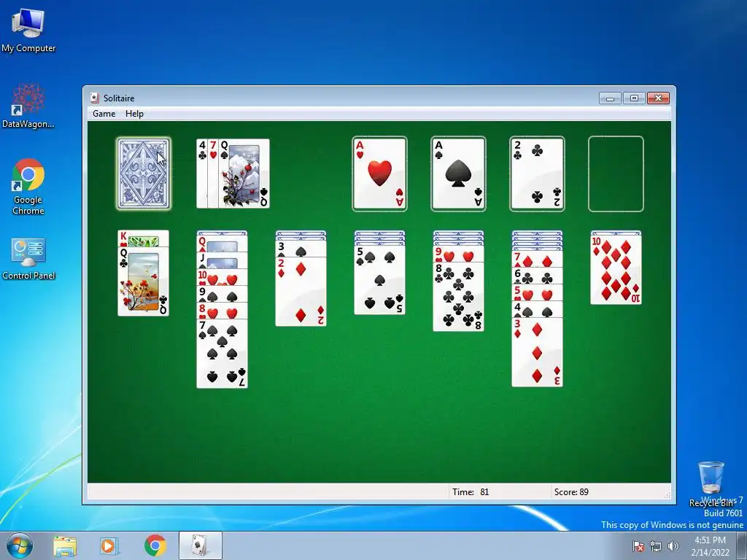Screen dimensions: 747x560
Task: Select the Queen of Clubs in first column
Action: (x=144, y=281)
